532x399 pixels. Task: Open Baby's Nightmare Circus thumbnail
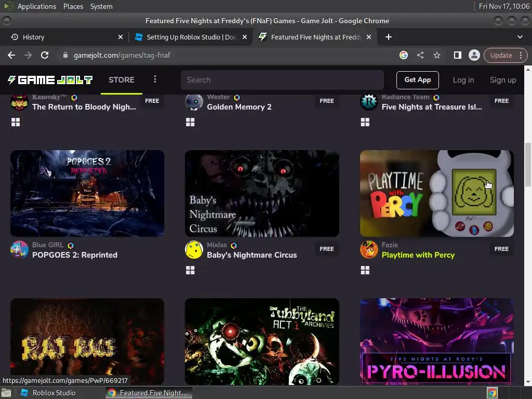pyautogui.click(x=262, y=193)
